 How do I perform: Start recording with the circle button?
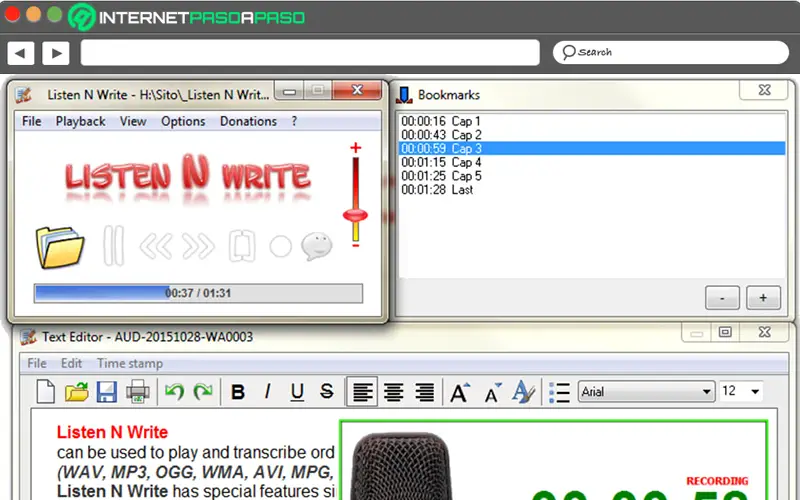click(280, 246)
